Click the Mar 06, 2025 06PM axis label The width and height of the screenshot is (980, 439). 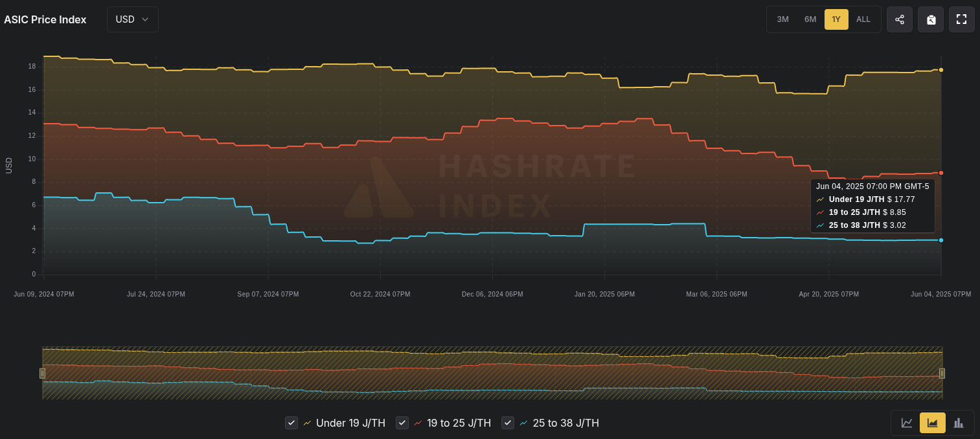(716, 294)
